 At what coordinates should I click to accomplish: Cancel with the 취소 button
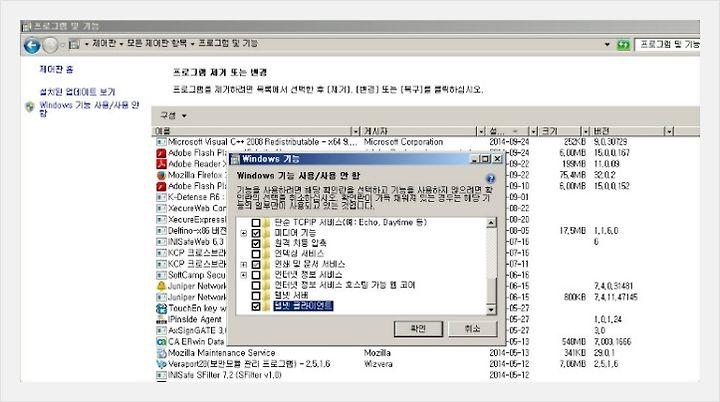pos(472,328)
